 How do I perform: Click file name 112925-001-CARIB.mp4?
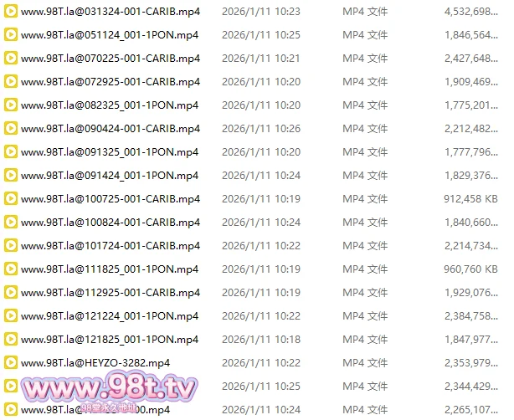(111, 293)
